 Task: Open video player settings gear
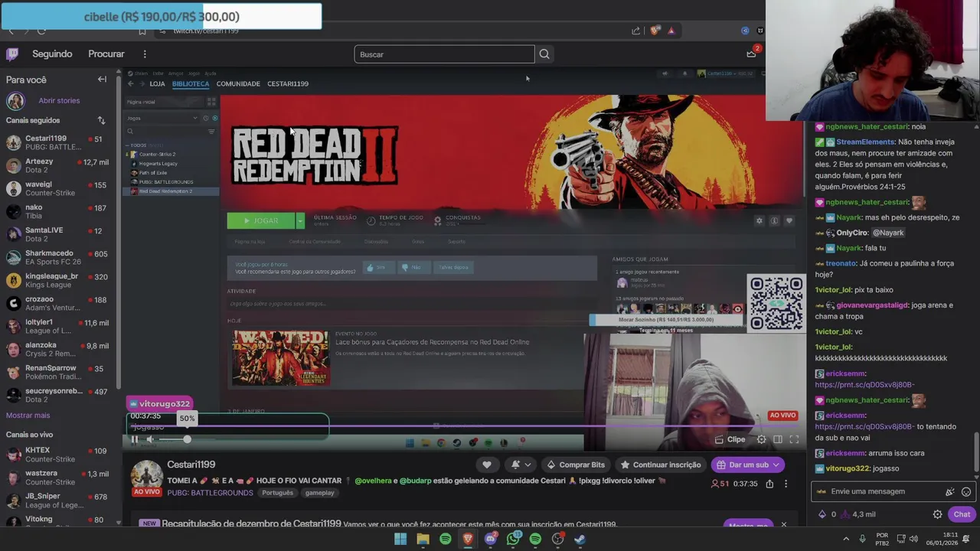761,439
